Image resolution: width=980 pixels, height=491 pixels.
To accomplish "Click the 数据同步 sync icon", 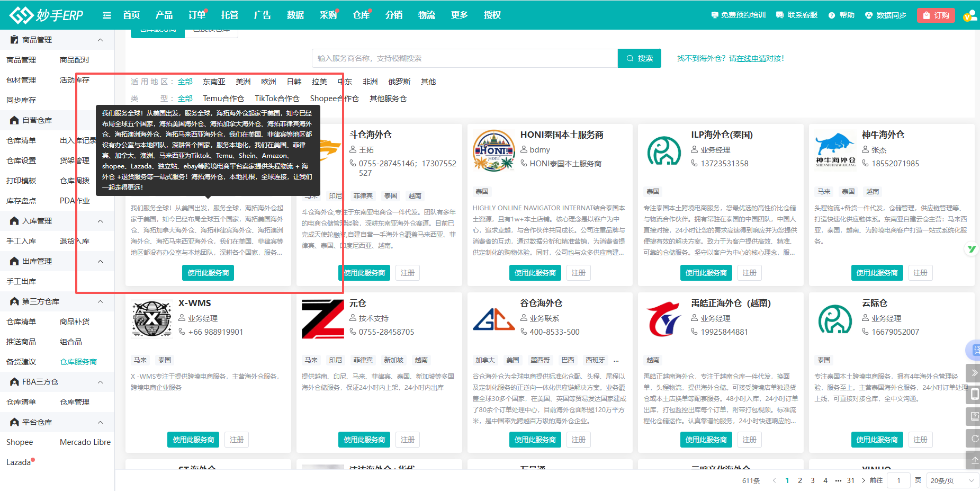I will tap(869, 15).
